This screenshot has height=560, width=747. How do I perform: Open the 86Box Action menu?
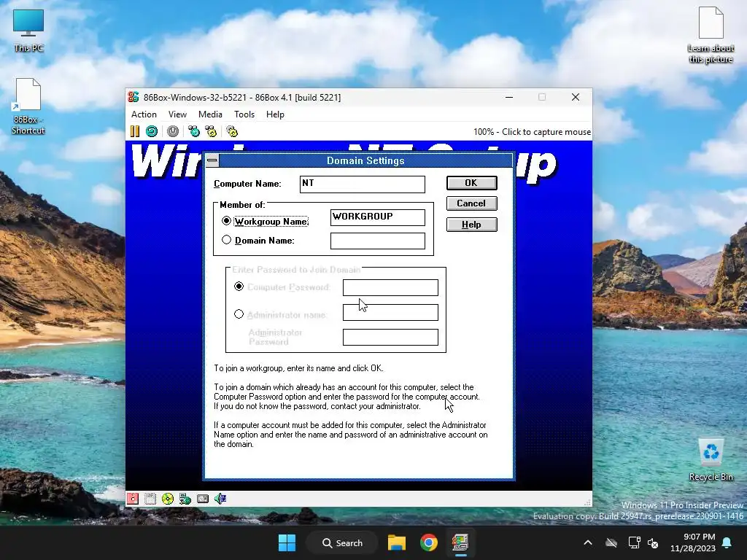[x=144, y=114]
